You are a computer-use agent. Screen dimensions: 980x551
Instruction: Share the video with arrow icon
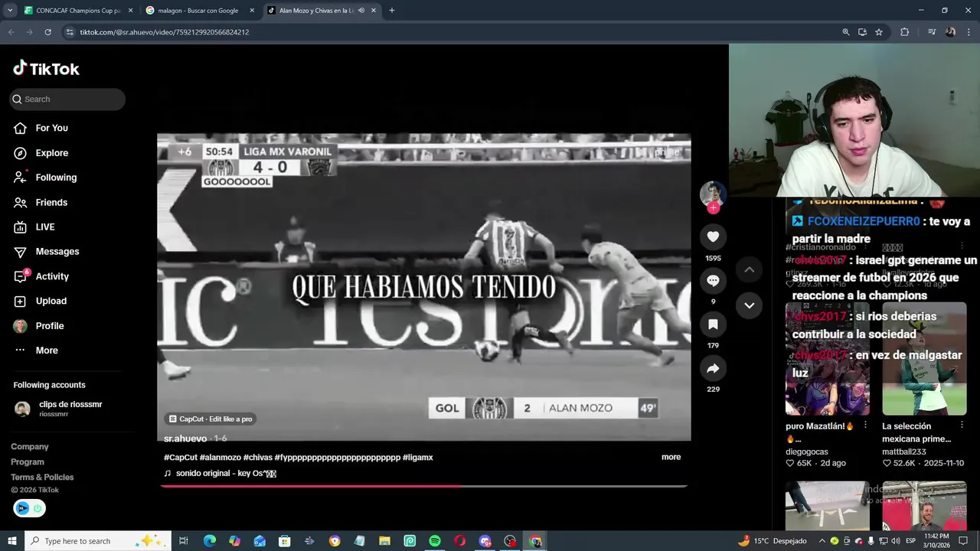click(x=713, y=369)
